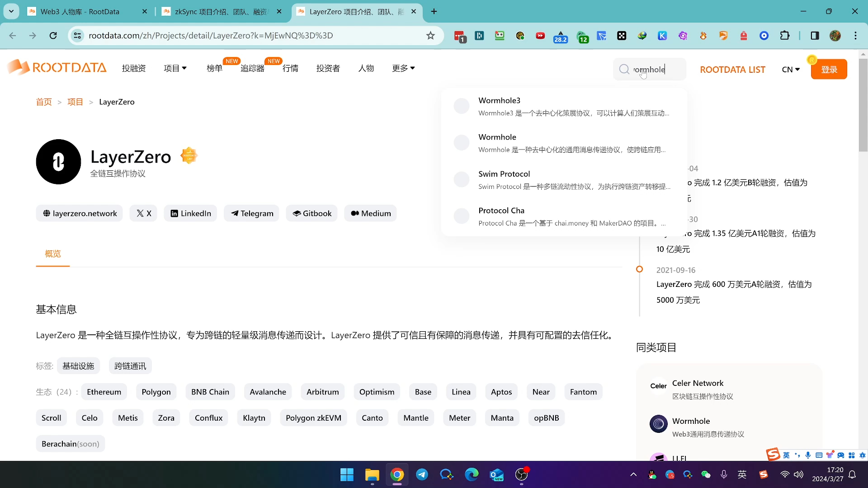The image size is (868, 488).
Task: Click the layerzero.network website link
Action: click(x=79, y=213)
